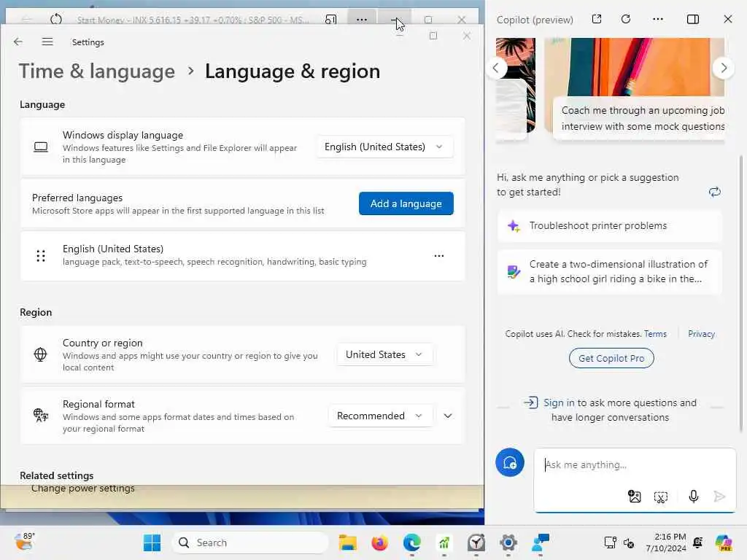Click the Regional format language icon
This screenshot has width=747, height=560.
pos(41,415)
